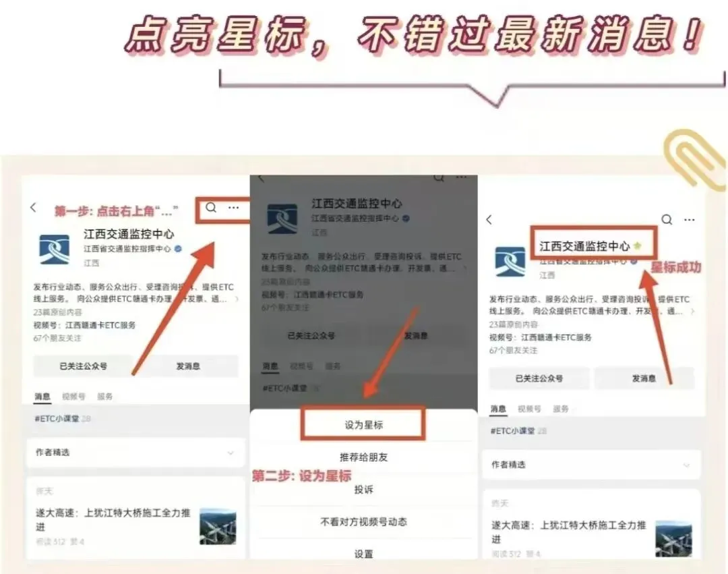Open search in the left panel
This screenshot has width=728, height=574.
click(211, 208)
